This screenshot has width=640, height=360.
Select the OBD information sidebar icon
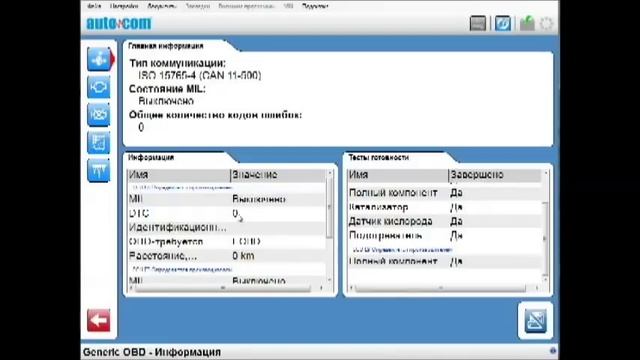99,60
